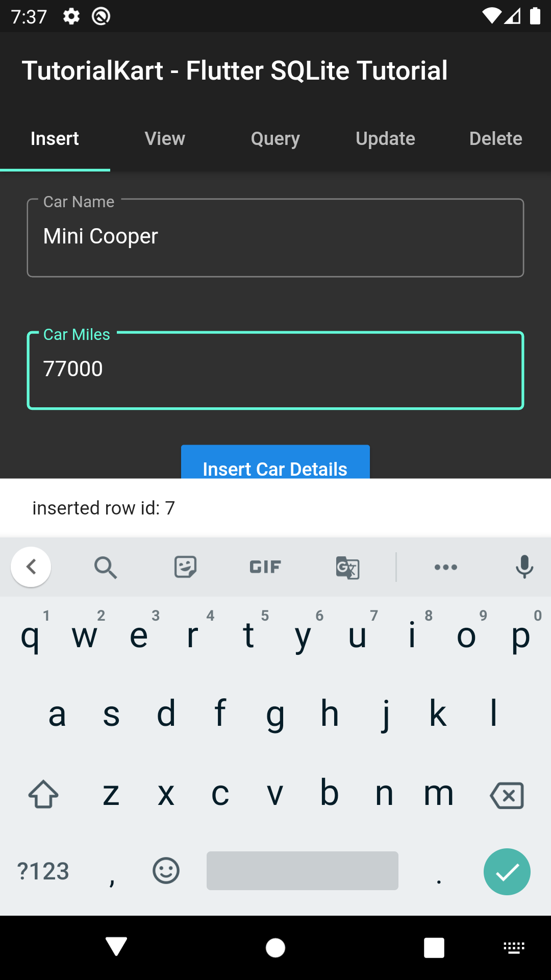The image size is (551, 980).
Task: Edit the Car Name field showing Mini Cooper
Action: click(x=275, y=236)
